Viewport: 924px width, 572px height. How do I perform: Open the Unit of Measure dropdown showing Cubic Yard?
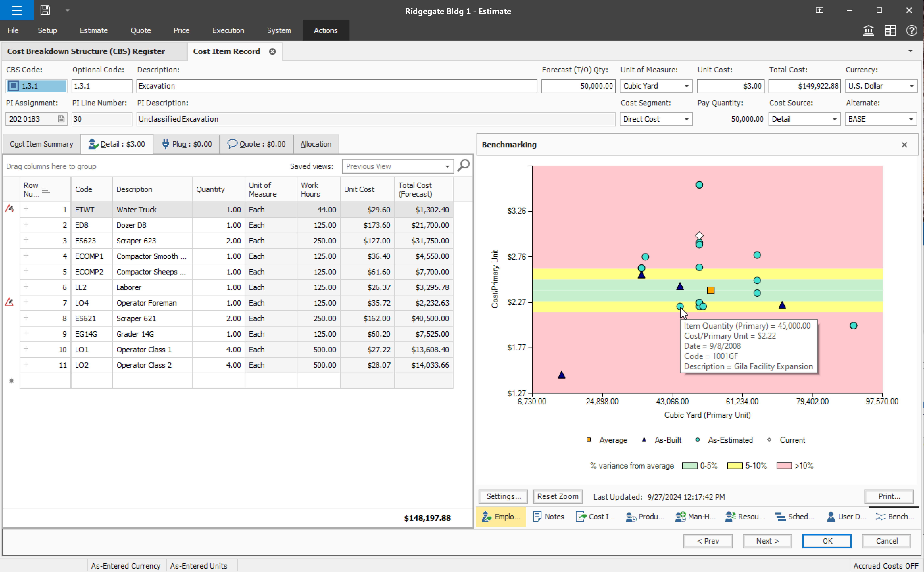pyautogui.click(x=687, y=86)
